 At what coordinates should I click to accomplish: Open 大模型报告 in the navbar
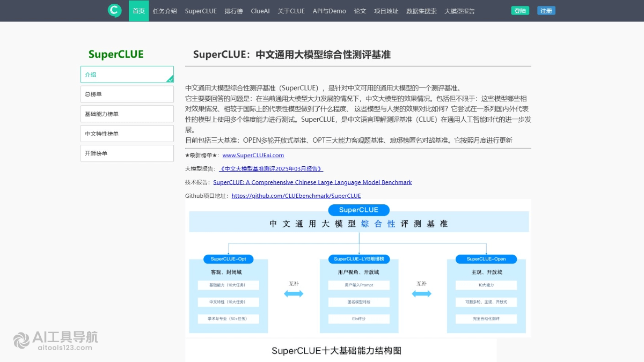coord(459,11)
